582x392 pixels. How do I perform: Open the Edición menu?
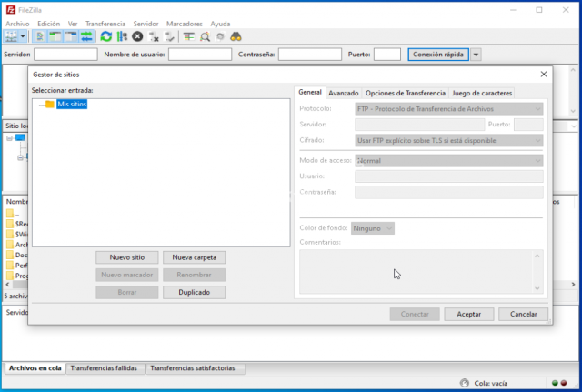click(x=48, y=24)
